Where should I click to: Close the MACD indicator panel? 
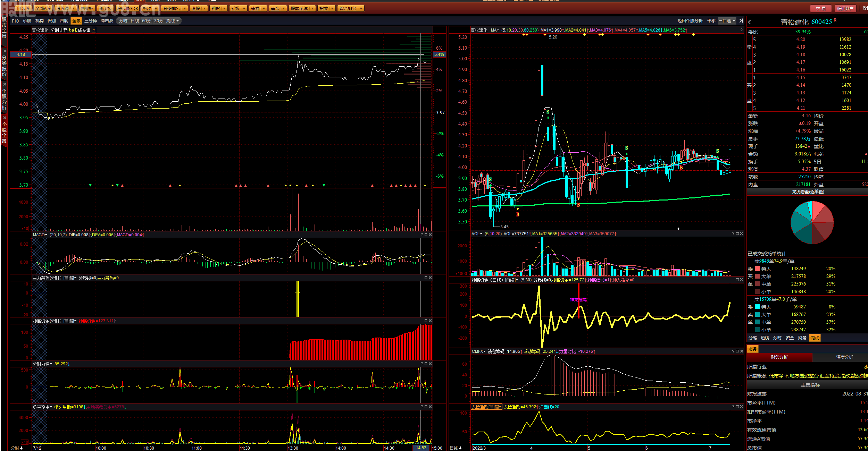coord(430,235)
